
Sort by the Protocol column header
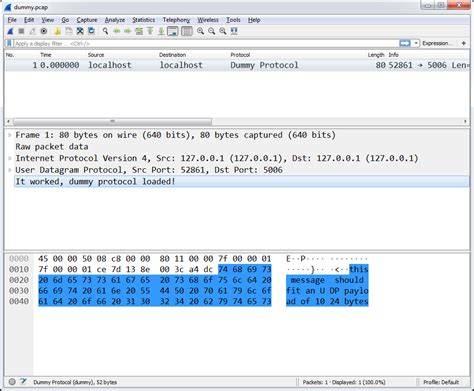[240, 55]
